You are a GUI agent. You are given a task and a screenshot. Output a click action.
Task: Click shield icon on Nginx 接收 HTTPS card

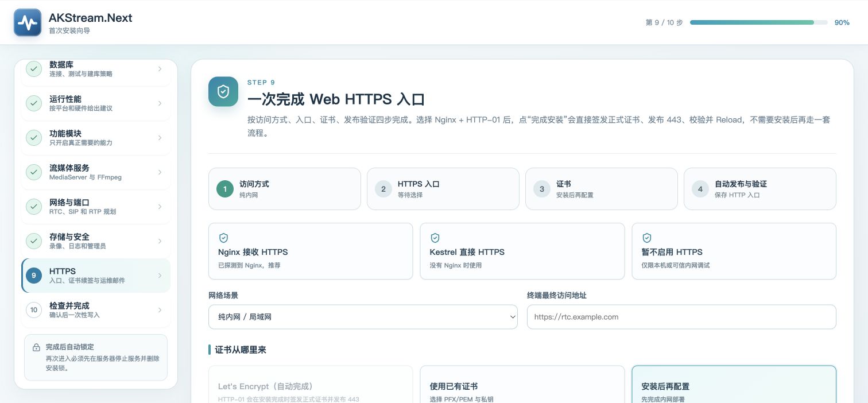[x=223, y=238]
